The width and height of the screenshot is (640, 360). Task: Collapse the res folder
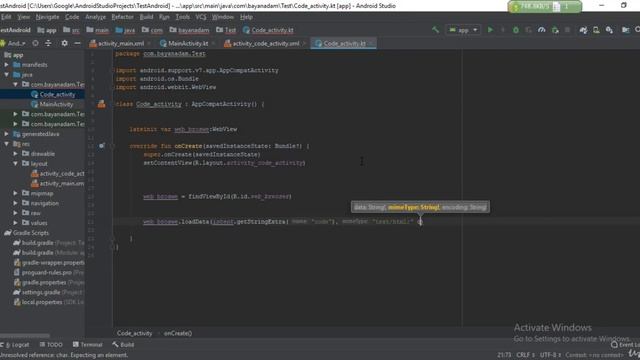[x=7, y=144]
